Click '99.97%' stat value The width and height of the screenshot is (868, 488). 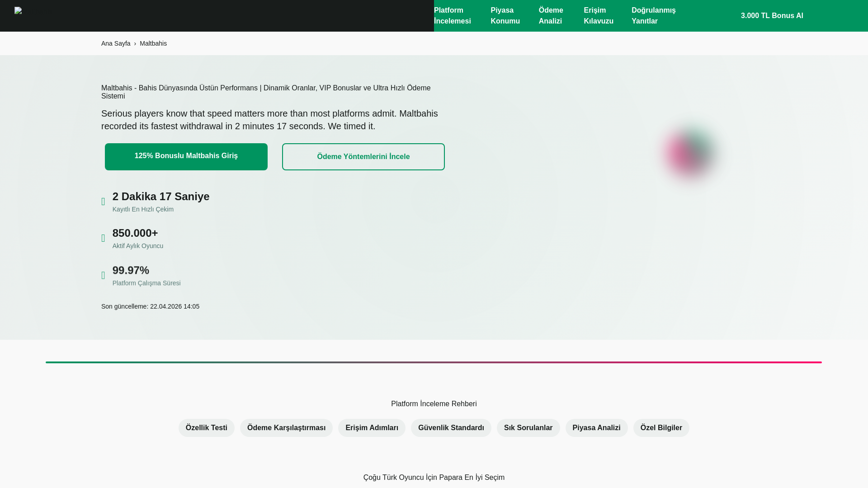(131, 270)
